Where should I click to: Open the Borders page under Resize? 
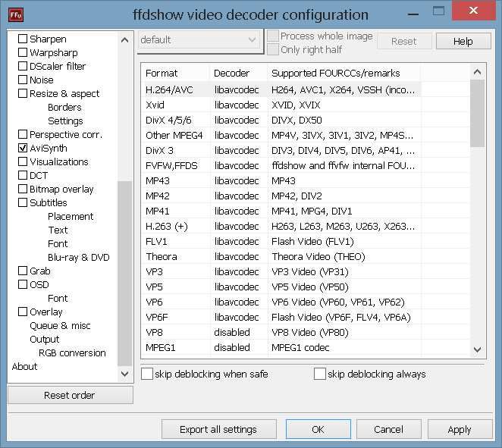[64, 107]
